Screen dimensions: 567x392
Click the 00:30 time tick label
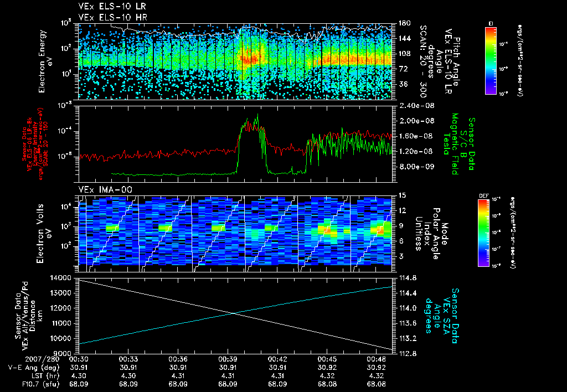79,359
